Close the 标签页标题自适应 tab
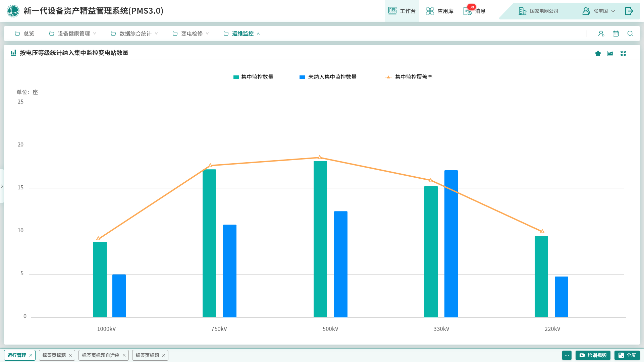 point(124,355)
